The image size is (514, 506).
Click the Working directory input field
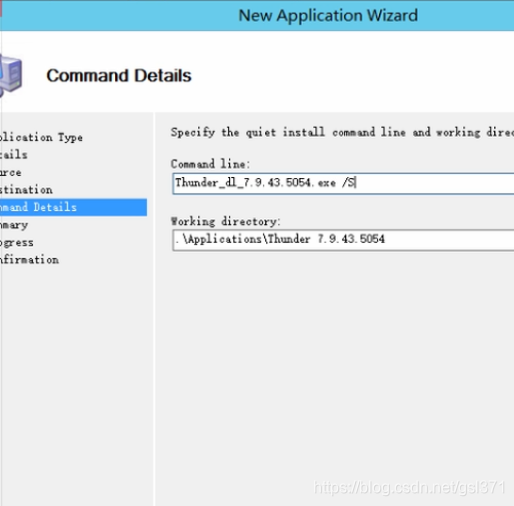pyautogui.click(x=343, y=240)
